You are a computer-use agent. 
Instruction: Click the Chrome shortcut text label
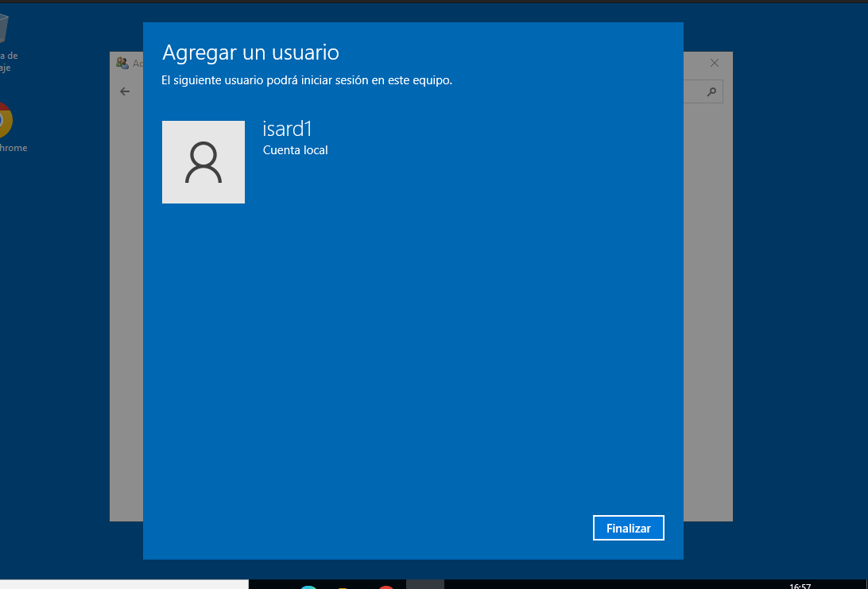point(14,148)
